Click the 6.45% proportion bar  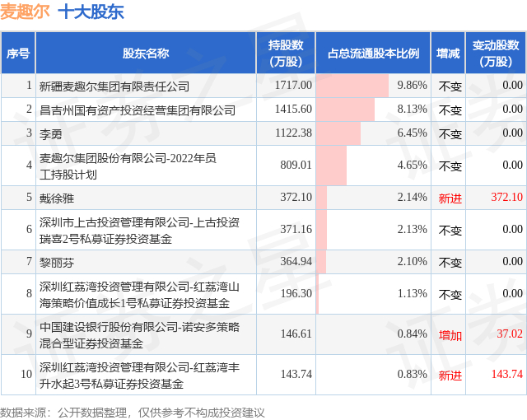(338, 133)
